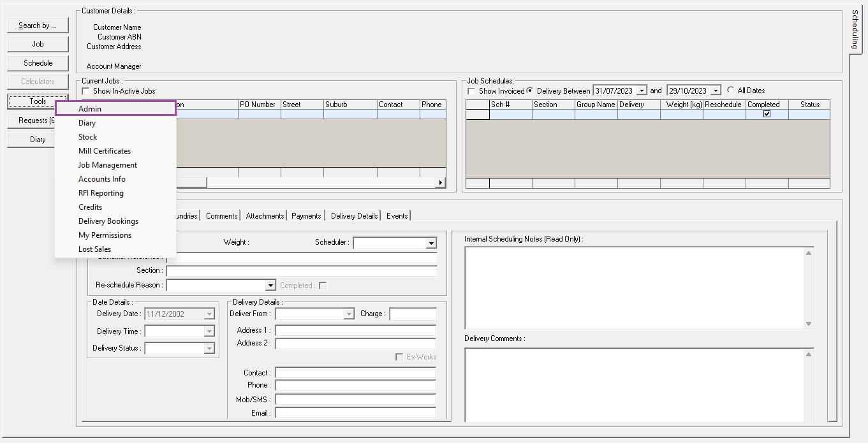This screenshot has height=443, width=868.
Task: Click the Sch # column header
Action: pyautogui.click(x=511, y=105)
